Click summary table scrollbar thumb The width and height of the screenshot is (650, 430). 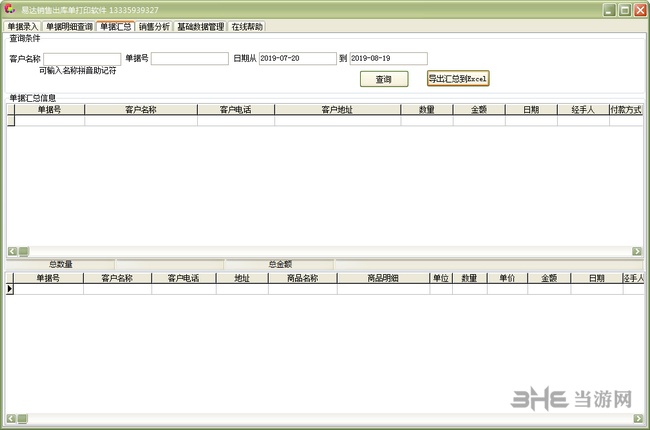click(24, 251)
